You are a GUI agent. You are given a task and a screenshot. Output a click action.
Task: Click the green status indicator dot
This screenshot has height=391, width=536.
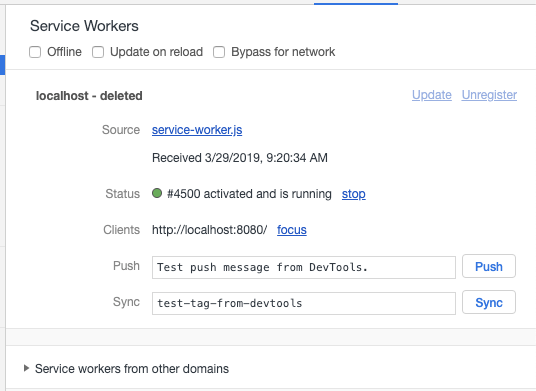pyautogui.click(x=157, y=193)
